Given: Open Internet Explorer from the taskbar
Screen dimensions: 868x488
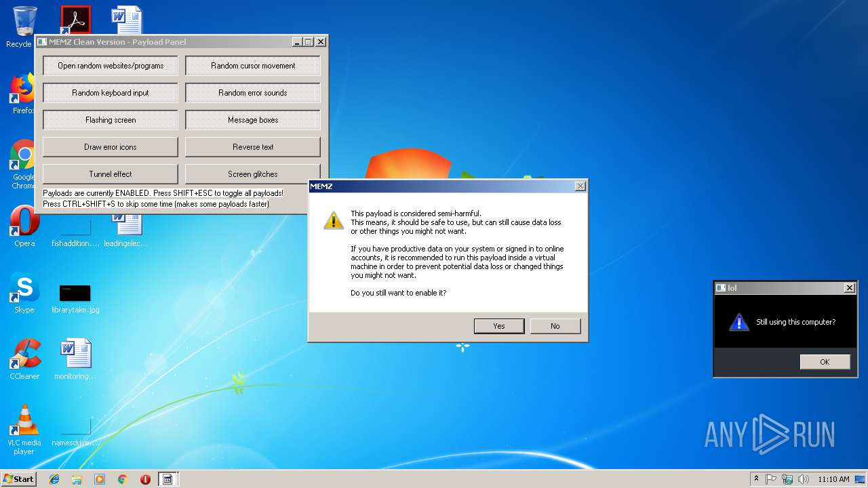Looking at the screenshot, I should coord(54,479).
